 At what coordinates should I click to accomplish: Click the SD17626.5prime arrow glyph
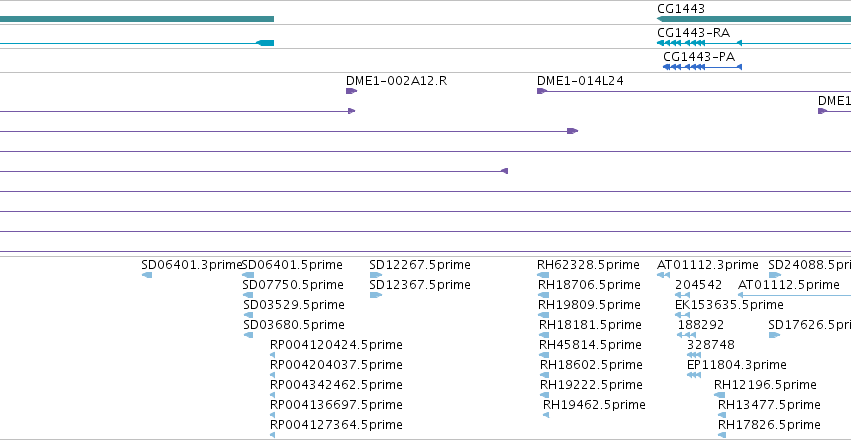click(x=774, y=335)
